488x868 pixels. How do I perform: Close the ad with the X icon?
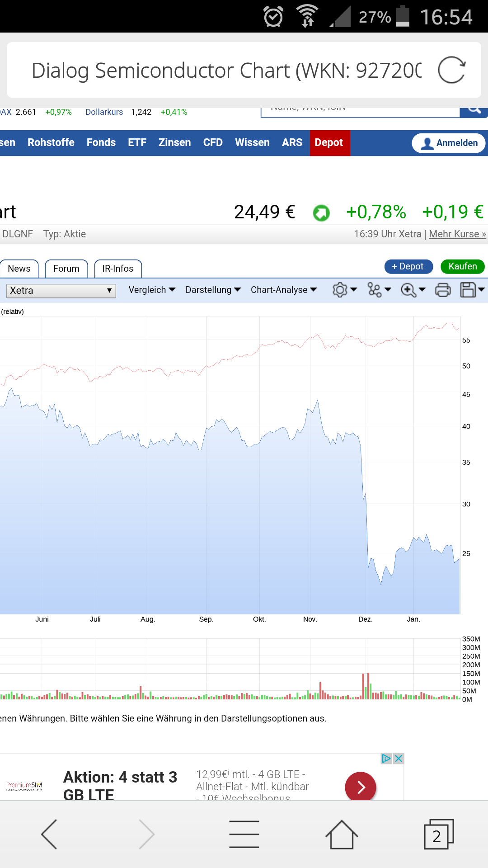399,759
